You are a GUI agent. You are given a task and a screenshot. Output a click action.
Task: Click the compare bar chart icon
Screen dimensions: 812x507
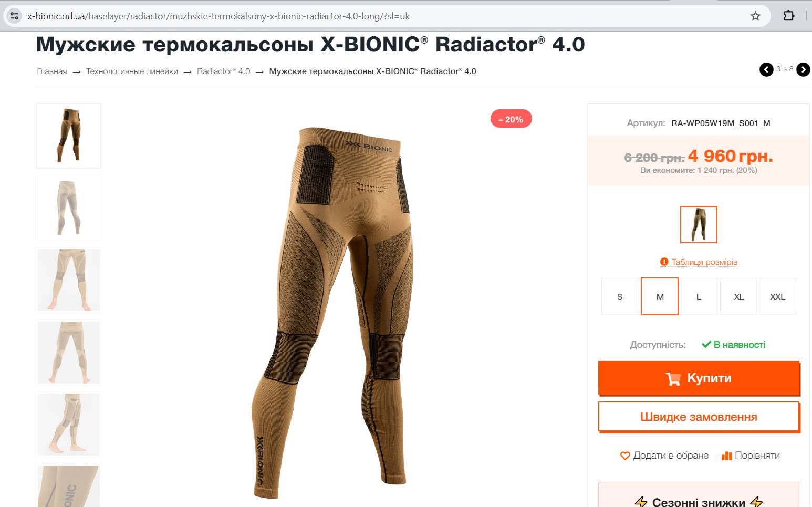(727, 456)
